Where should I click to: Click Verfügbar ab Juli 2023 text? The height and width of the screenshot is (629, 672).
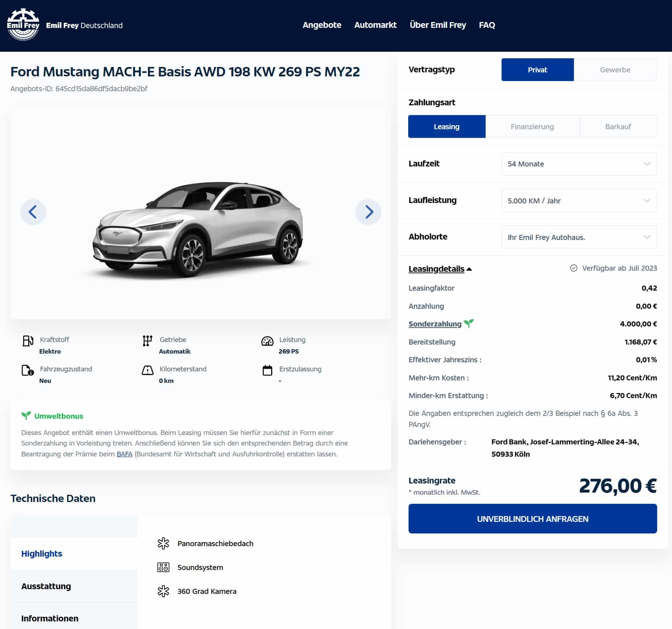click(x=620, y=268)
